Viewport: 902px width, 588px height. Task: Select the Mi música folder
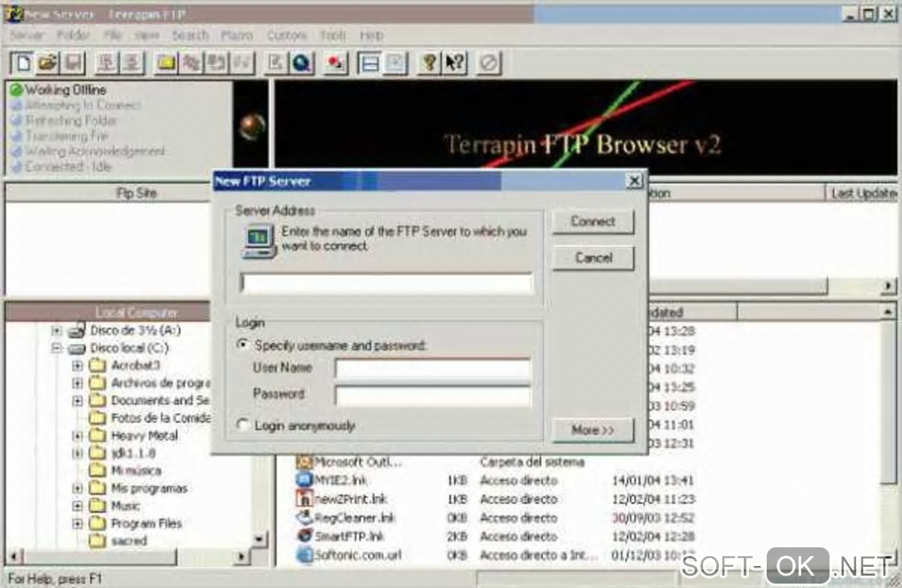(136, 470)
